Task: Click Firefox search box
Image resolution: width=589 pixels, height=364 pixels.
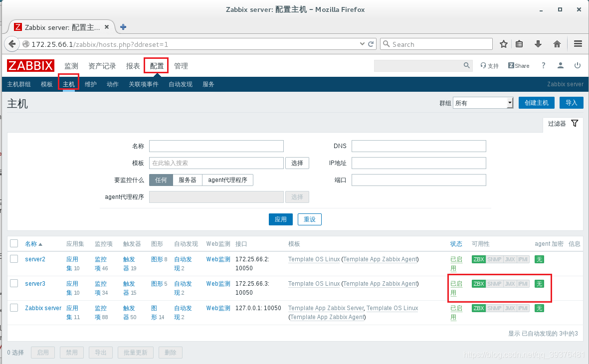Action: coord(436,44)
